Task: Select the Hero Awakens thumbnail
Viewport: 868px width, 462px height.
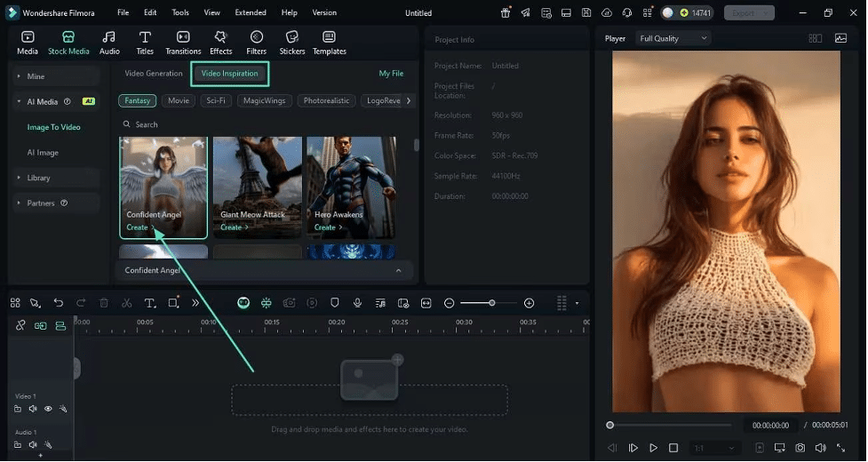Action: pyautogui.click(x=352, y=187)
